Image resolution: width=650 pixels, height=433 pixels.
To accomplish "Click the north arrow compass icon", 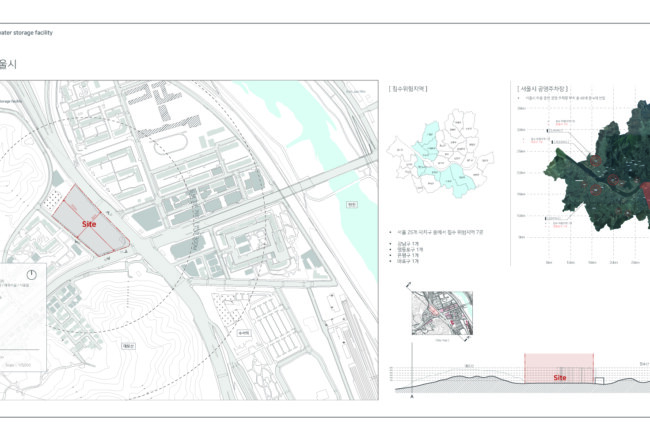I will point(33,275).
